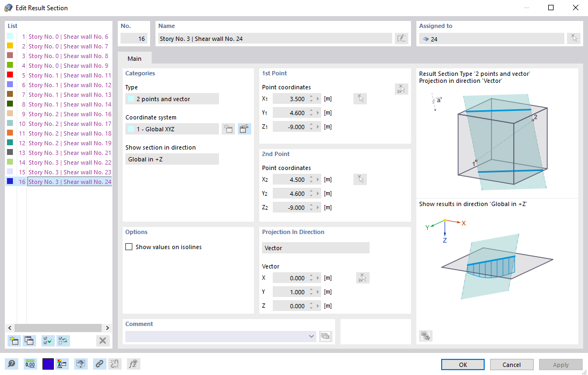Open the Show section in direction dropdown
The image size is (588, 375).
[172, 159]
